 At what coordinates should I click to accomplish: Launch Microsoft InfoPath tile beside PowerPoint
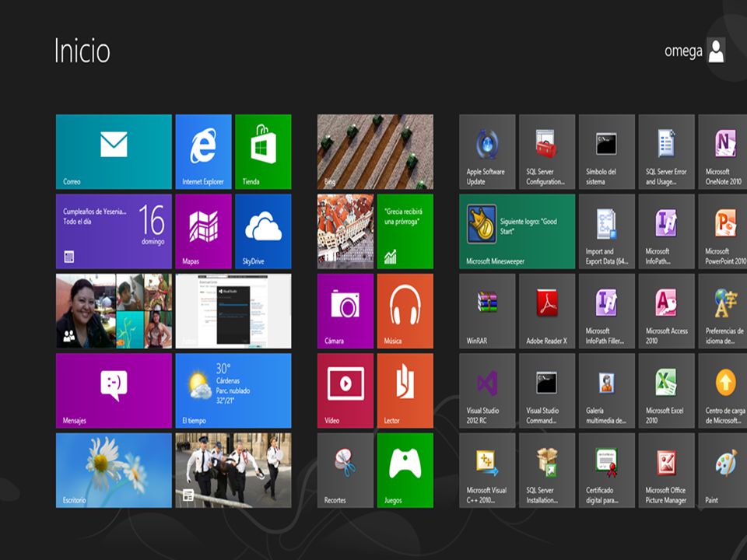tap(667, 231)
